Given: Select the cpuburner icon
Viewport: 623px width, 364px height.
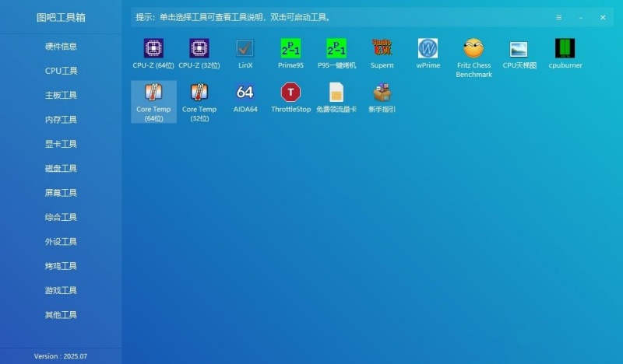Looking at the screenshot, I should [565, 48].
